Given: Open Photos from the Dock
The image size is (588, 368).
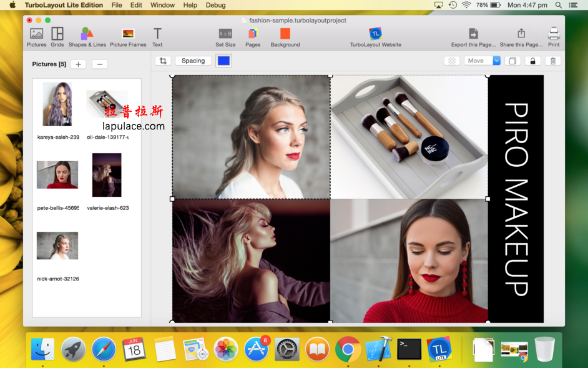Looking at the screenshot, I should (226, 349).
